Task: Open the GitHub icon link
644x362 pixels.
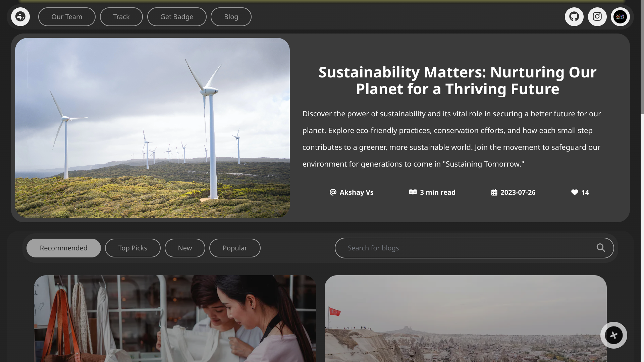Action: click(574, 17)
